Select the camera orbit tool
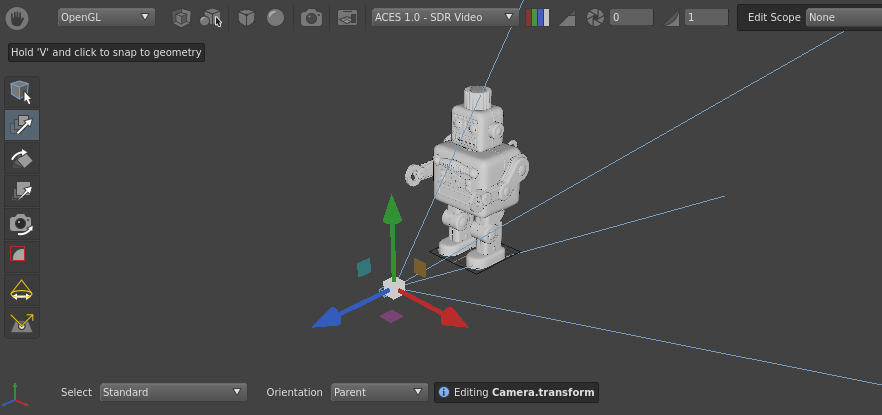The width and height of the screenshot is (882, 415). point(22,224)
